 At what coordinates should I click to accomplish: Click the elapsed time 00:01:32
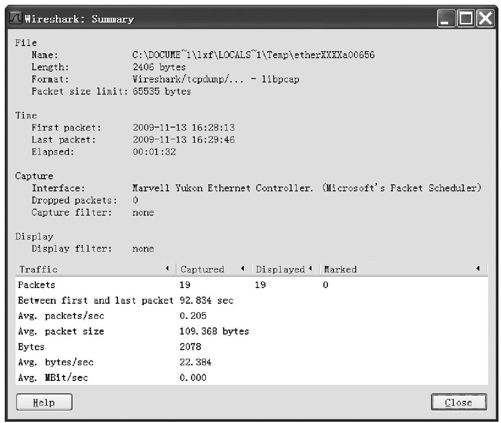tap(154, 152)
